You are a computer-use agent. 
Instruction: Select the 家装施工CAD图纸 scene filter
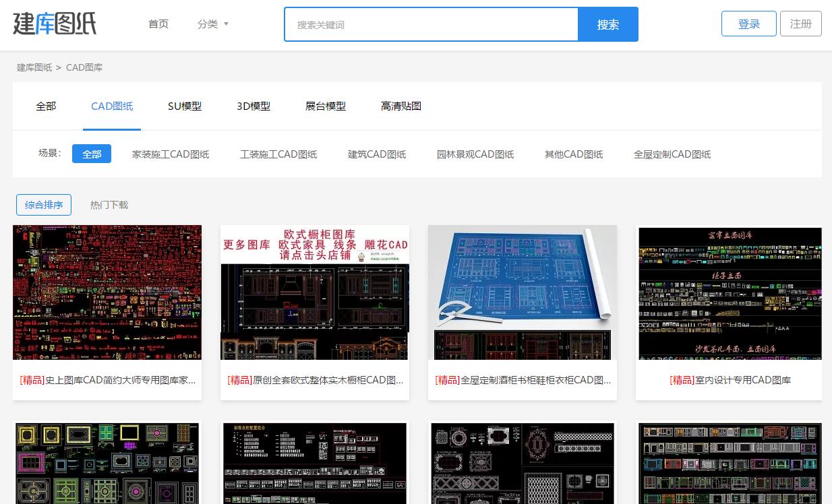pos(171,154)
